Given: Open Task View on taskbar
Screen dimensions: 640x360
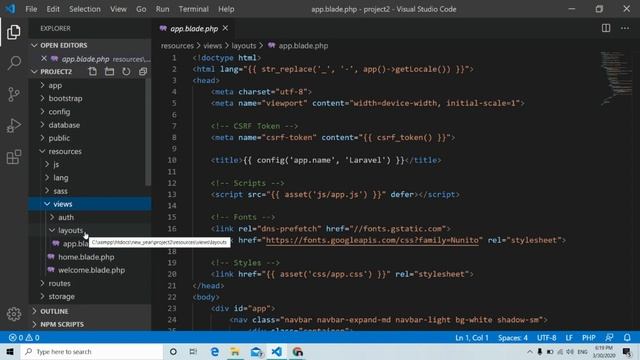Looking at the screenshot, I should coord(193,351).
